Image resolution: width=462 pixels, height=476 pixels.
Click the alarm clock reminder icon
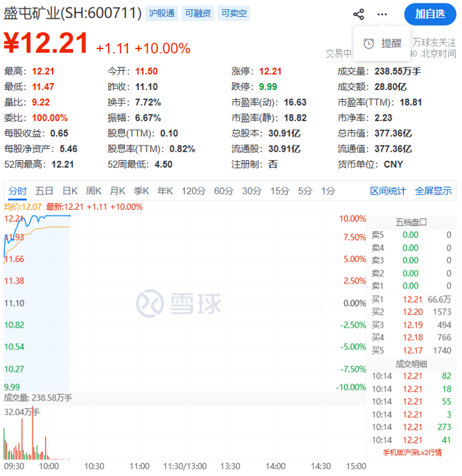(x=369, y=43)
